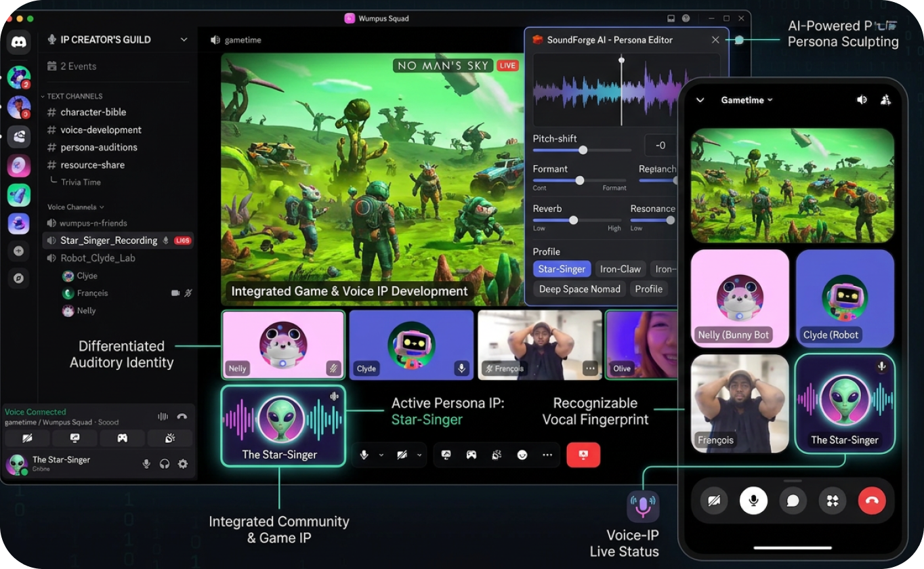
Task: Open the voice-development channel
Action: pos(94,129)
